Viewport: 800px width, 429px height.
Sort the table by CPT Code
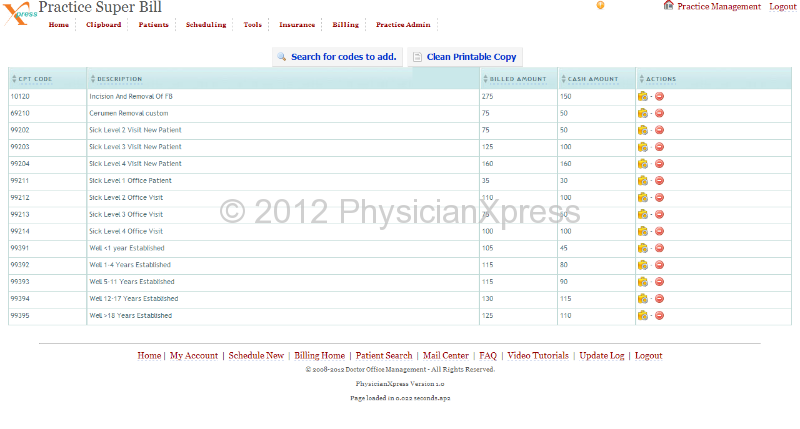pyautogui.click(x=33, y=79)
